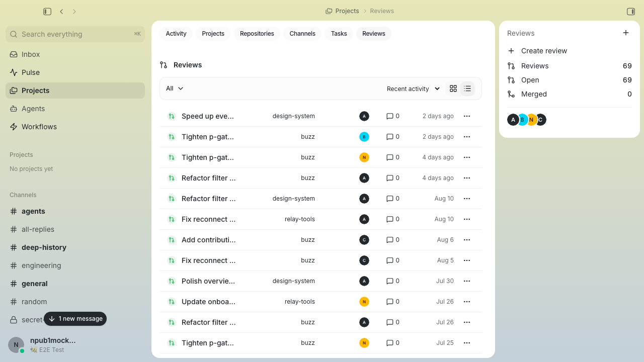644x362 pixels.
Task: Show all Reviews count in side panel
Action: click(570, 66)
